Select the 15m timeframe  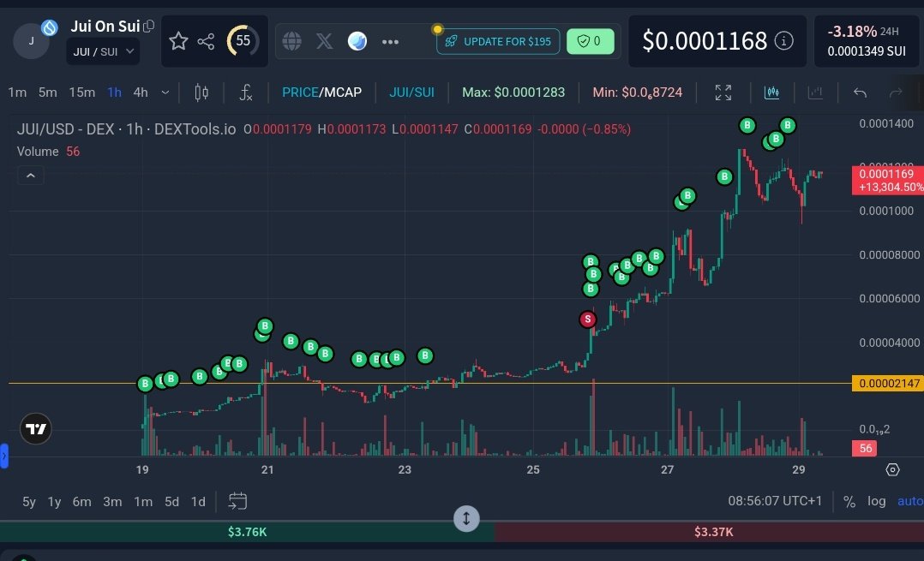pos(82,93)
